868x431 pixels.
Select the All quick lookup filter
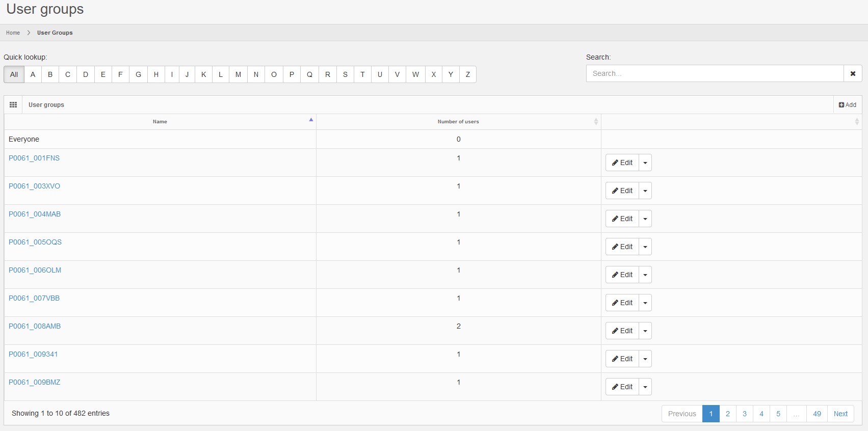click(x=14, y=74)
